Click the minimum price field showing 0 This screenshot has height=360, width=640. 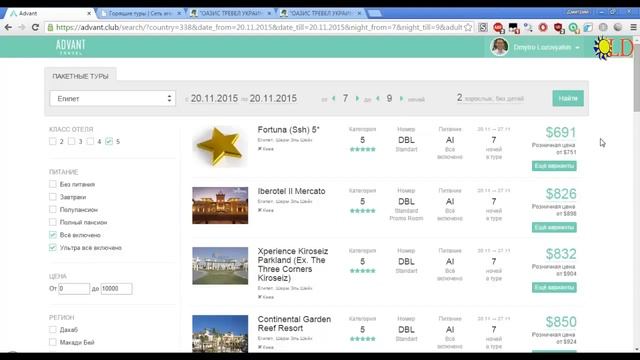tap(74, 289)
